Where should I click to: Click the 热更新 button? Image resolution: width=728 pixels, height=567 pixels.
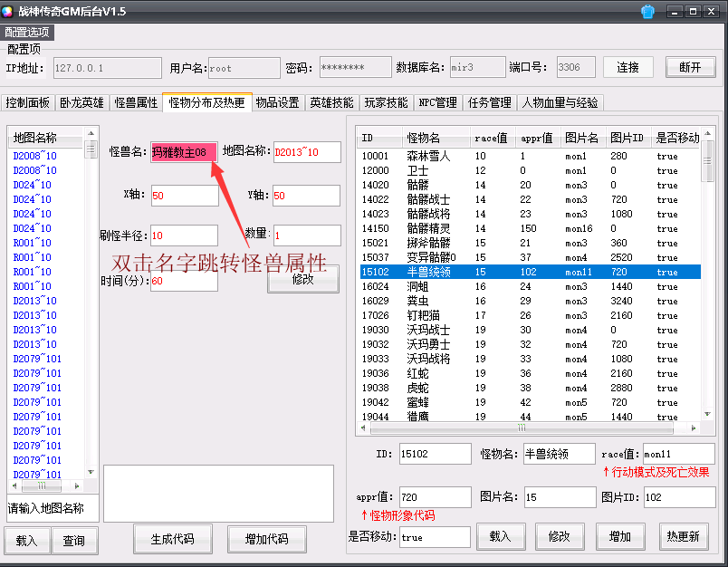682,536
